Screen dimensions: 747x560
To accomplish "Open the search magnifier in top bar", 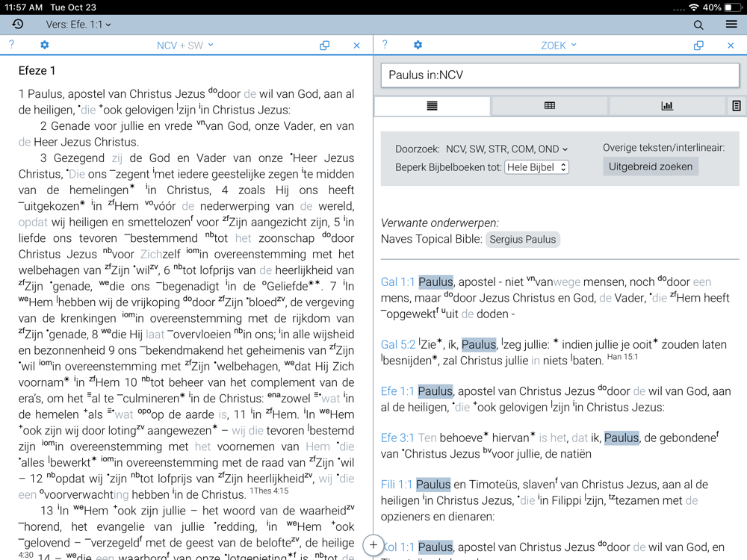I will pyautogui.click(x=698, y=25).
